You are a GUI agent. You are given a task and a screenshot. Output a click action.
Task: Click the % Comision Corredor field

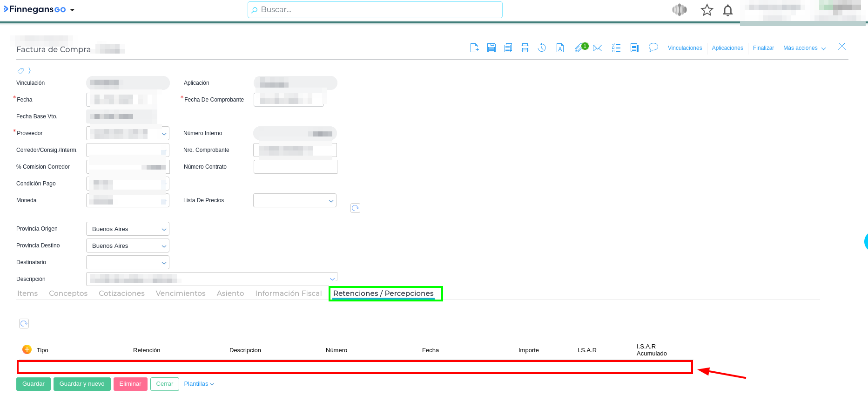click(x=128, y=167)
